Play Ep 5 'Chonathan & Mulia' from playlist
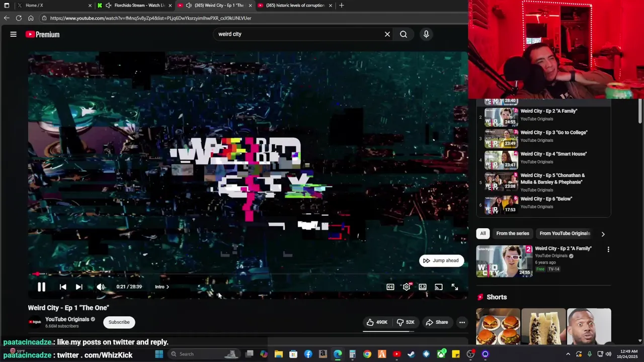Image resolution: width=644 pixels, height=362 pixels. [x=543, y=182]
